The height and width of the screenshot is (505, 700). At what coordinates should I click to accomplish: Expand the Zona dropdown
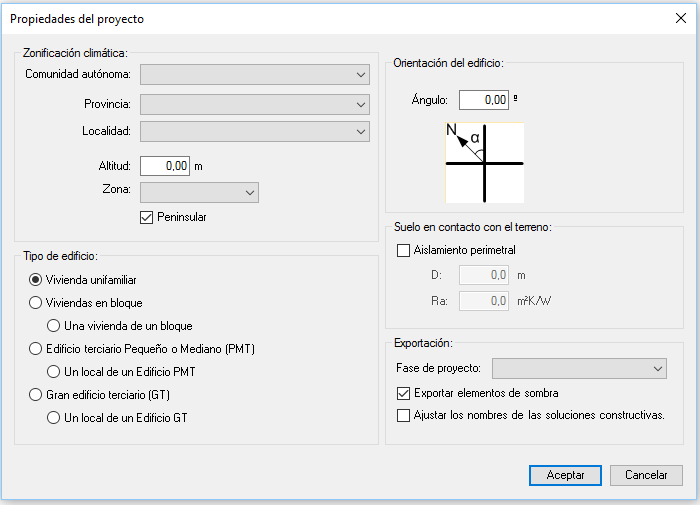pyautogui.click(x=199, y=192)
